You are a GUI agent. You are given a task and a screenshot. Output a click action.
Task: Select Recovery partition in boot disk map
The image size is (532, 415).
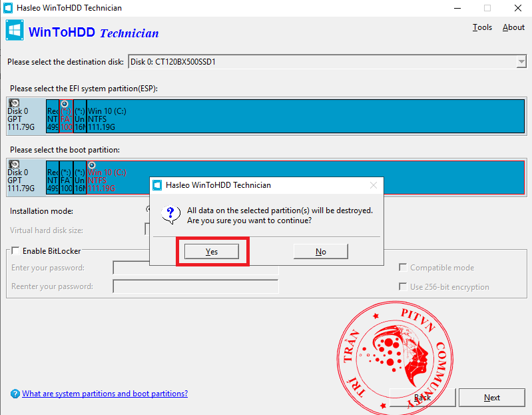tap(53, 177)
